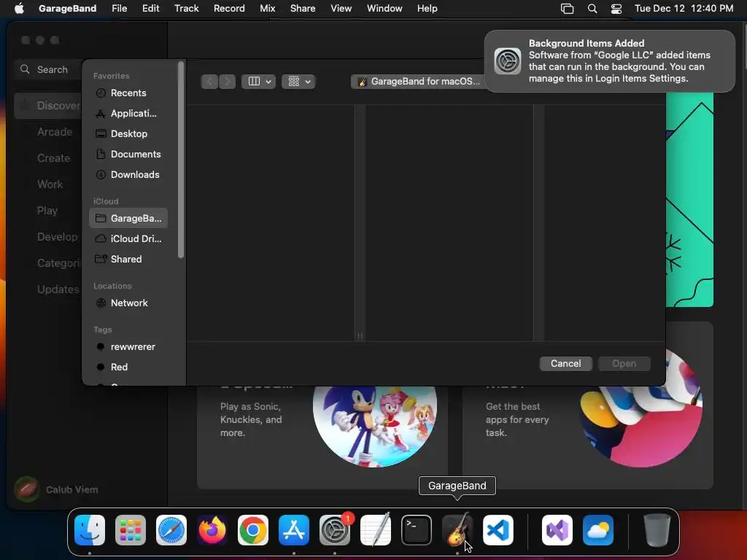Image resolution: width=747 pixels, height=560 pixels.
Task: Open Launchpad in the dock
Action: [131, 530]
